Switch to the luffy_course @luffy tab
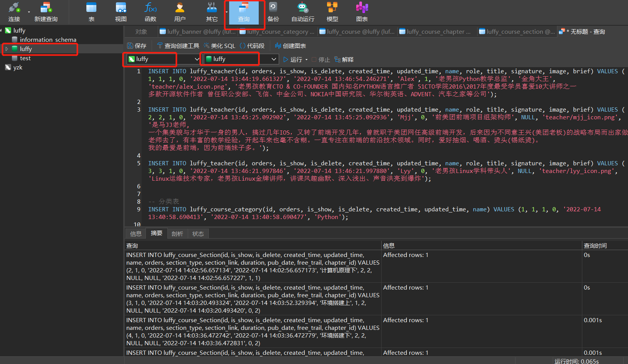Viewport: 628px width, 364px height. click(x=357, y=31)
